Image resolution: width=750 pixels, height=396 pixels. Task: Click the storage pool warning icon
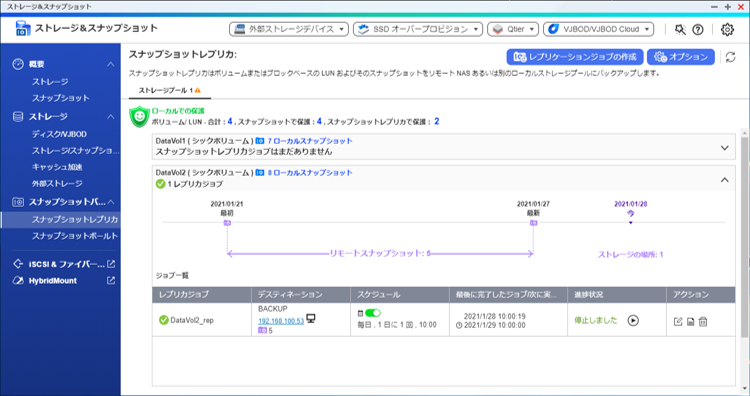tap(198, 90)
